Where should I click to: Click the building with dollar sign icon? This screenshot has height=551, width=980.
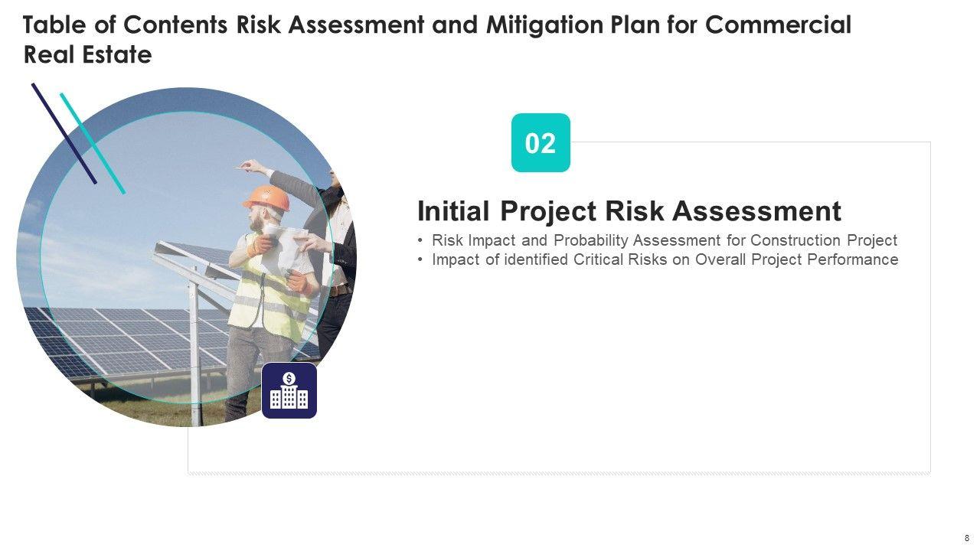click(289, 390)
